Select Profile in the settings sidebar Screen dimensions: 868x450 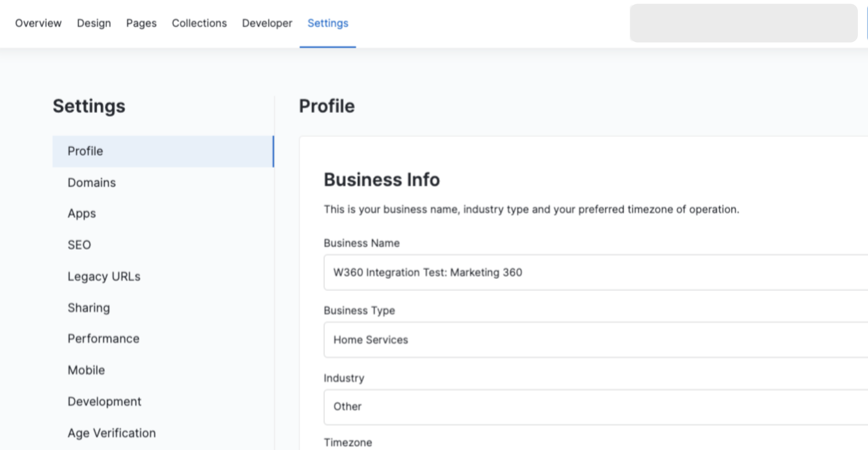pyautogui.click(x=85, y=151)
